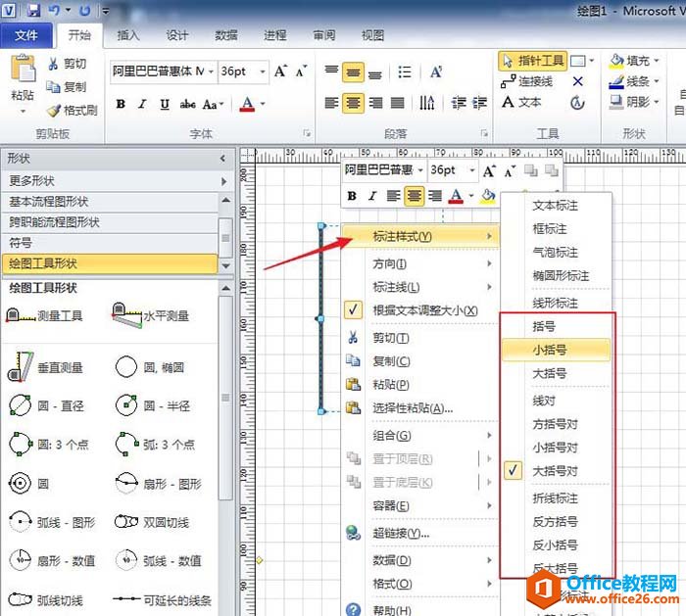Image resolution: width=686 pixels, height=616 pixels.
Task: Toggle Underline in ribbon font group
Action: coord(165,104)
